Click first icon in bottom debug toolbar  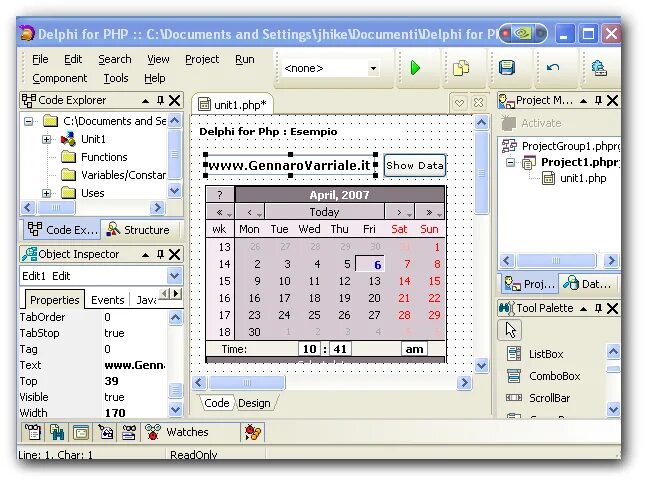click(33, 432)
